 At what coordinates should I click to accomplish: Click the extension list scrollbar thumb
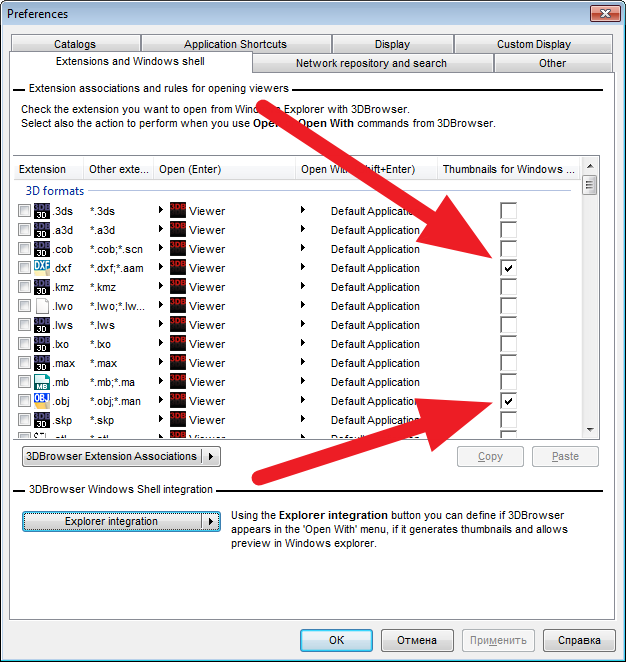tap(590, 185)
